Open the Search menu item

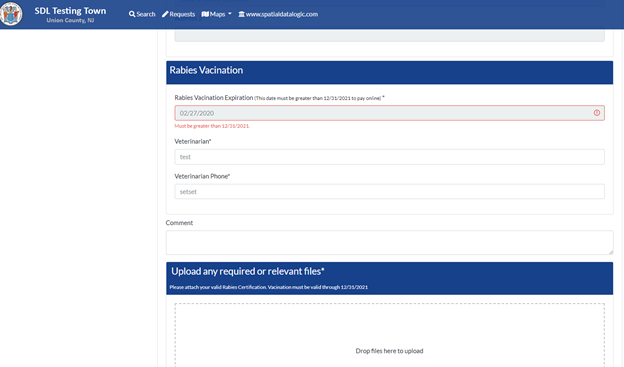[142, 14]
